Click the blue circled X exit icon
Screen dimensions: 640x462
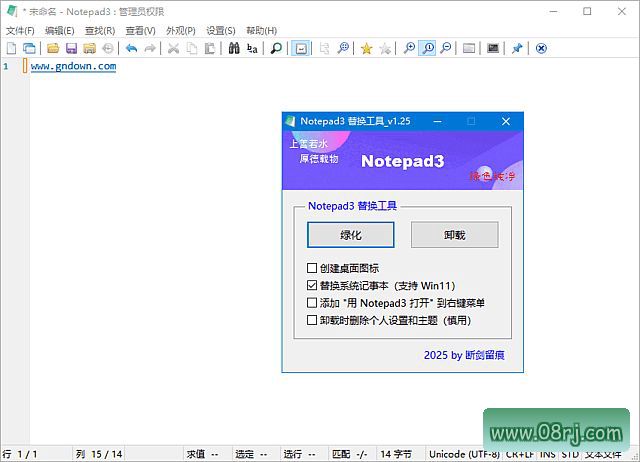(541, 49)
